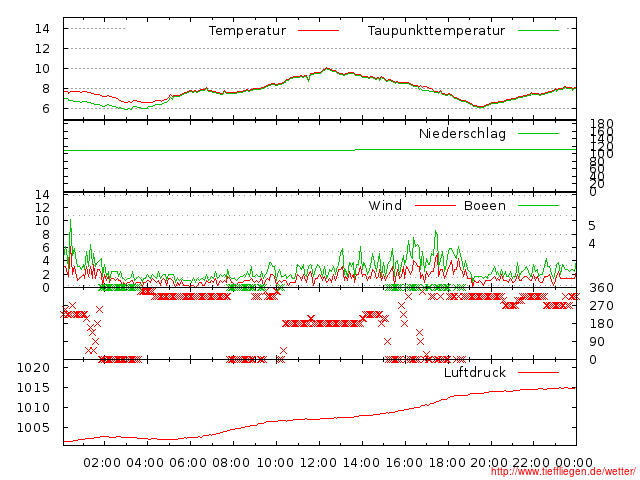Viewport: 640px width, 480px height.
Task: Click the 02:00 time axis label
Action: click(x=102, y=463)
